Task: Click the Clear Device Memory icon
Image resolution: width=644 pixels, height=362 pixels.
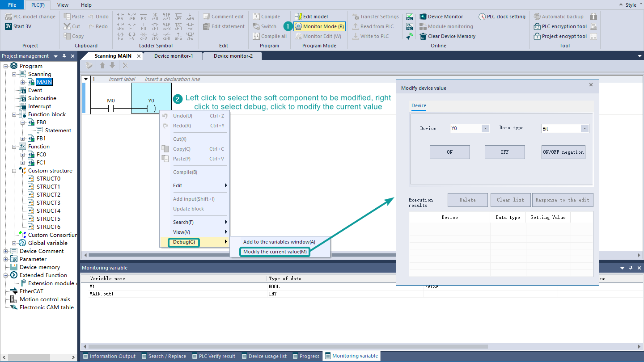Action: [423, 36]
